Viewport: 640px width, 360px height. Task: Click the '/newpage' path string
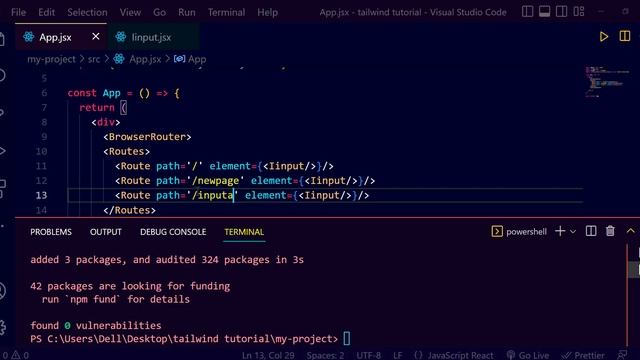216,181
